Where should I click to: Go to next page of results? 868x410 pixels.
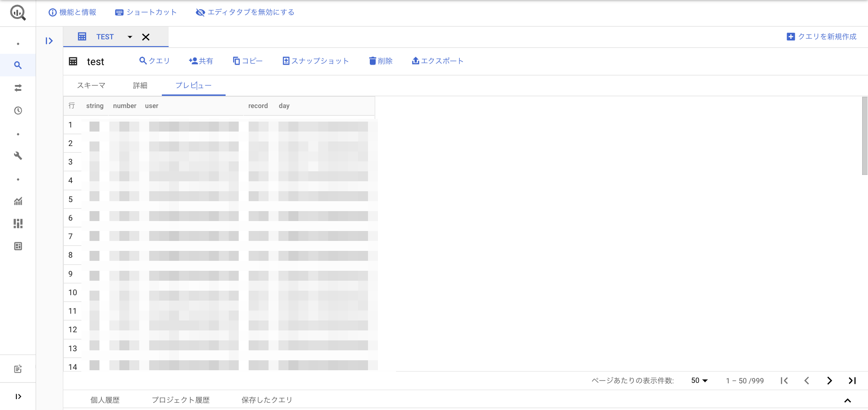coord(830,381)
